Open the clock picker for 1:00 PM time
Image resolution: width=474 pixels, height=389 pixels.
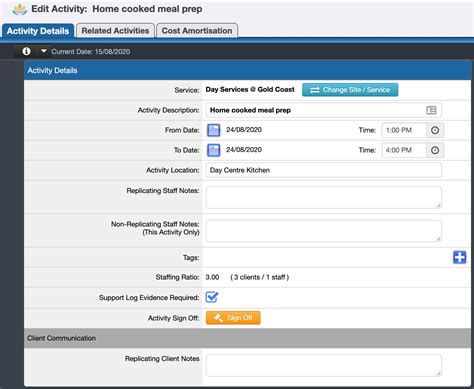(435, 130)
